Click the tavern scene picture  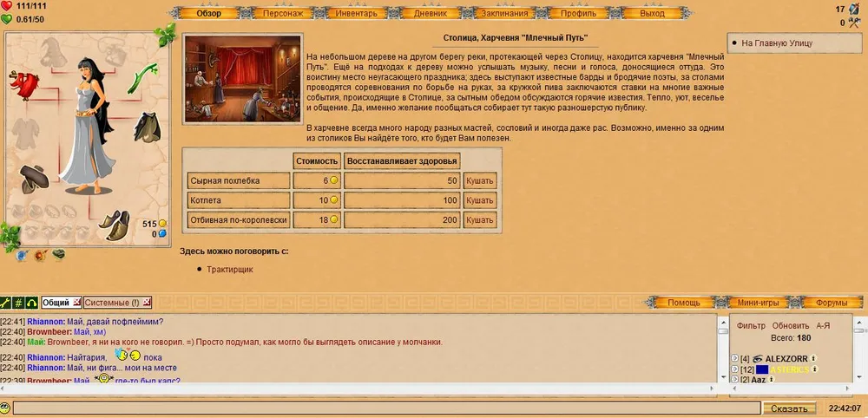242,79
